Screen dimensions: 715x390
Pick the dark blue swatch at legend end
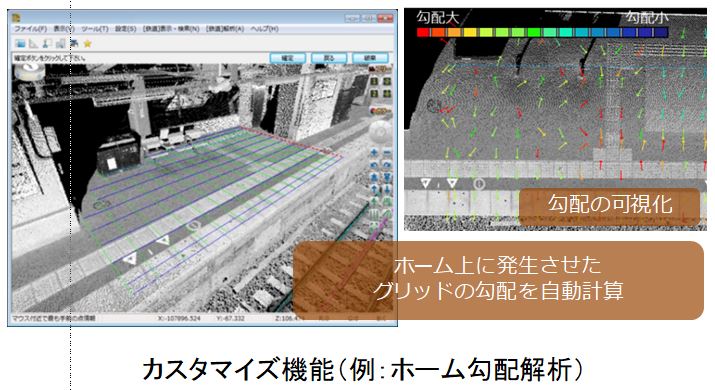coord(661,32)
